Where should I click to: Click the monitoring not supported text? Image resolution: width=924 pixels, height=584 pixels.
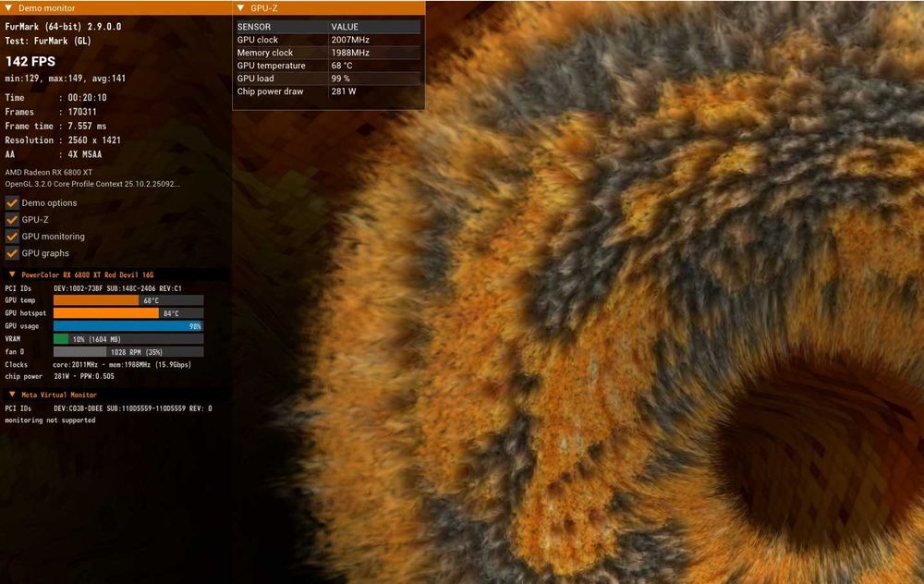[x=50, y=420]
